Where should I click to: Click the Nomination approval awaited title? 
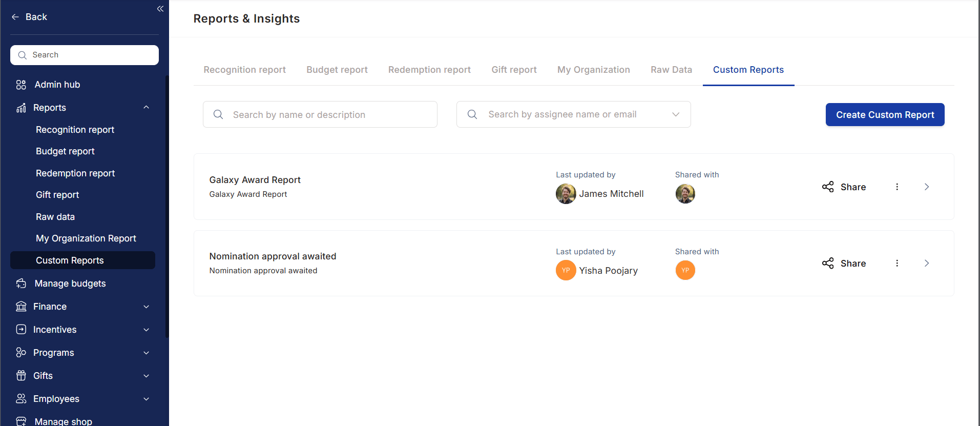coord(273,256)
